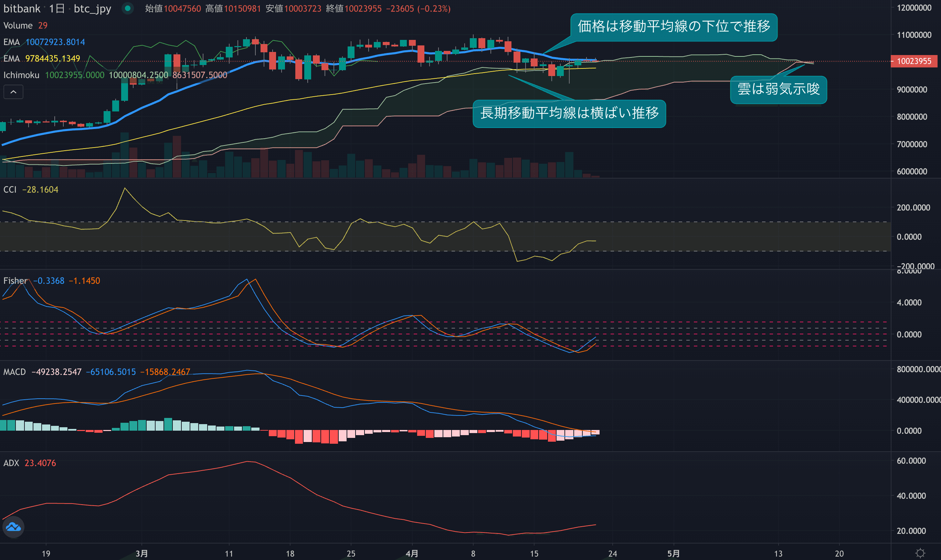Click the '1日' interval label in the title
The height and width of the screenshot is (560, 941).
point(57,8)
